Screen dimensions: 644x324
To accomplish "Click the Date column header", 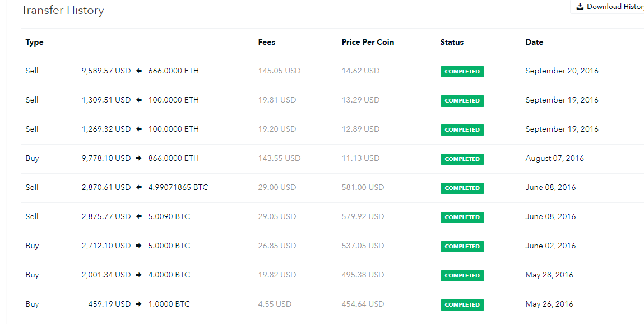I will tap(534, 43).
